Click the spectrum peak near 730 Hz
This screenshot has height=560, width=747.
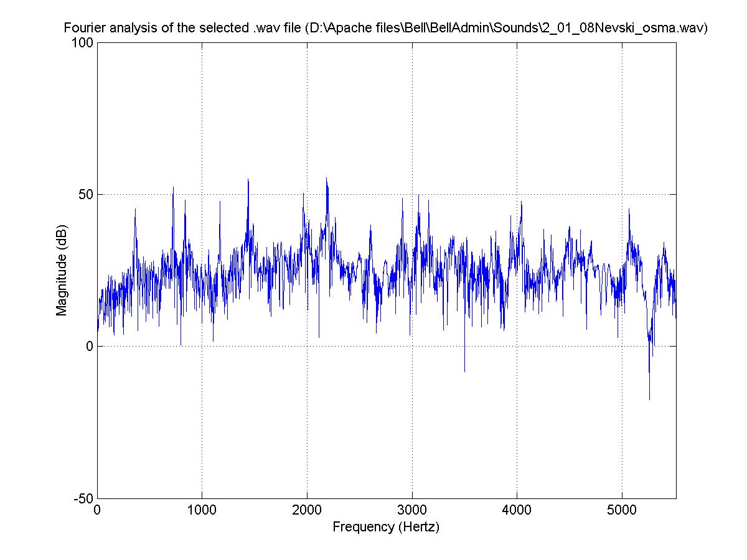coord(173,188)
